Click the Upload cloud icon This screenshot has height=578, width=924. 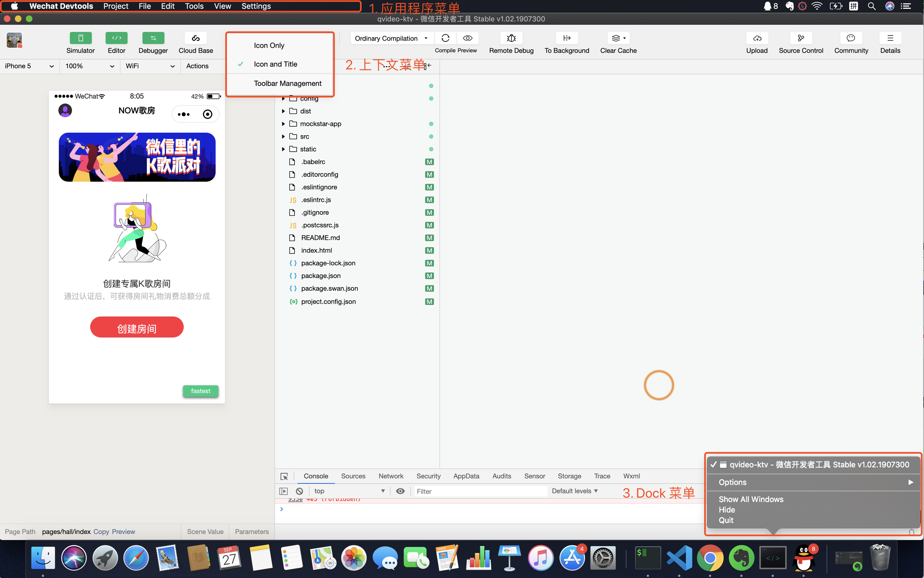click(757, 38)
